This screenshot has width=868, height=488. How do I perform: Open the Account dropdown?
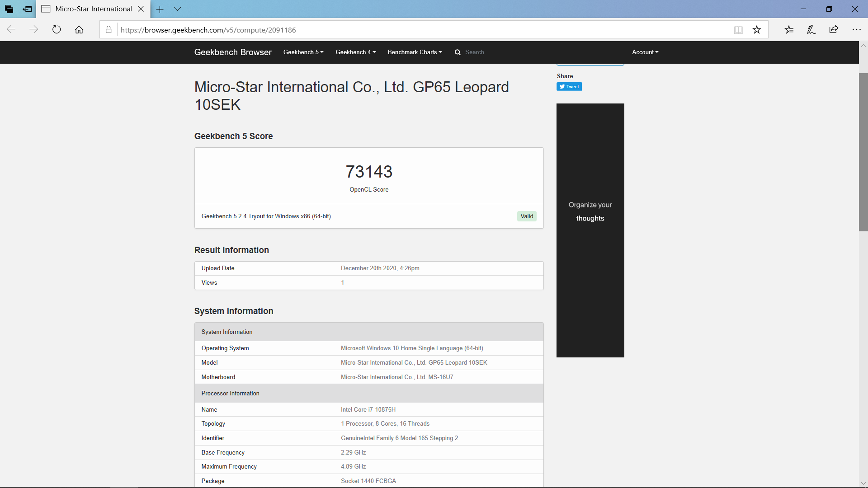[x=645, y=52]
